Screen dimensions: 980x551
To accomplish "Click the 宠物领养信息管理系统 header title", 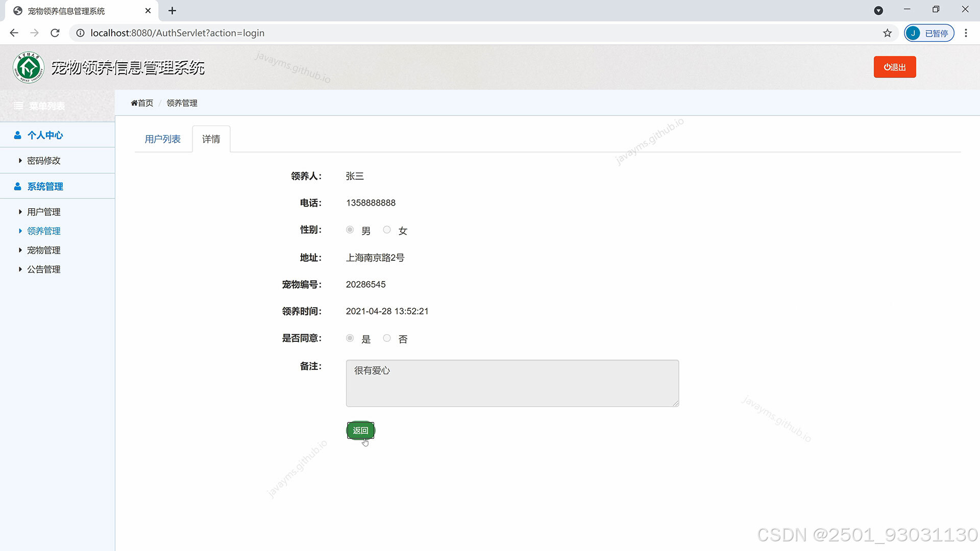I will 128,67.
